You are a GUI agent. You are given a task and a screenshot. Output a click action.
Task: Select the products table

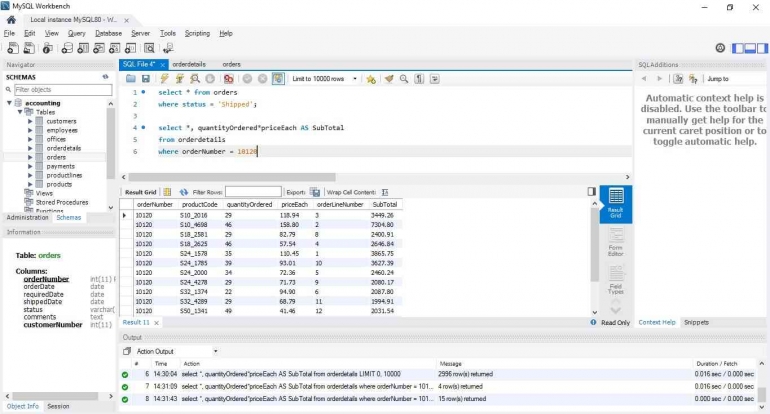[59, 184]
